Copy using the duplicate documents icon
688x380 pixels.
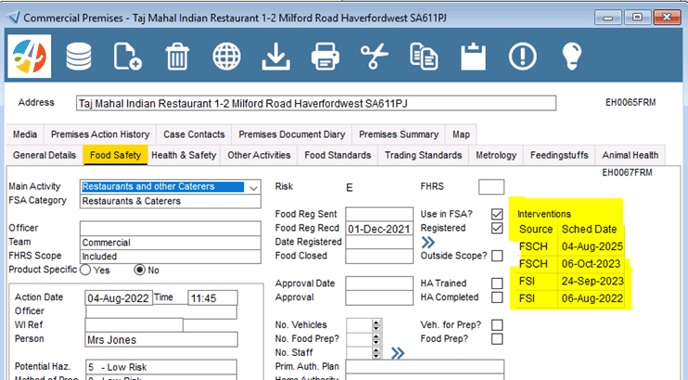coord(424,57)
